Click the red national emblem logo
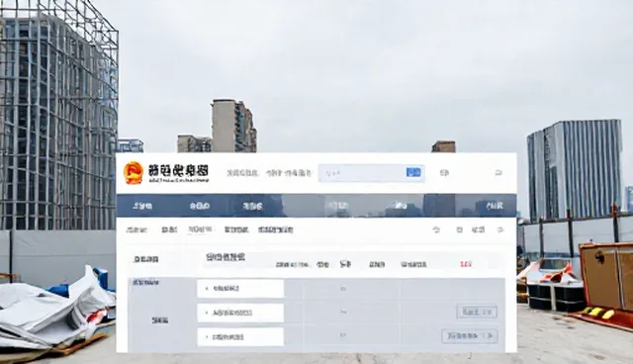Viewport: 633px width, 364px height. 134,173
